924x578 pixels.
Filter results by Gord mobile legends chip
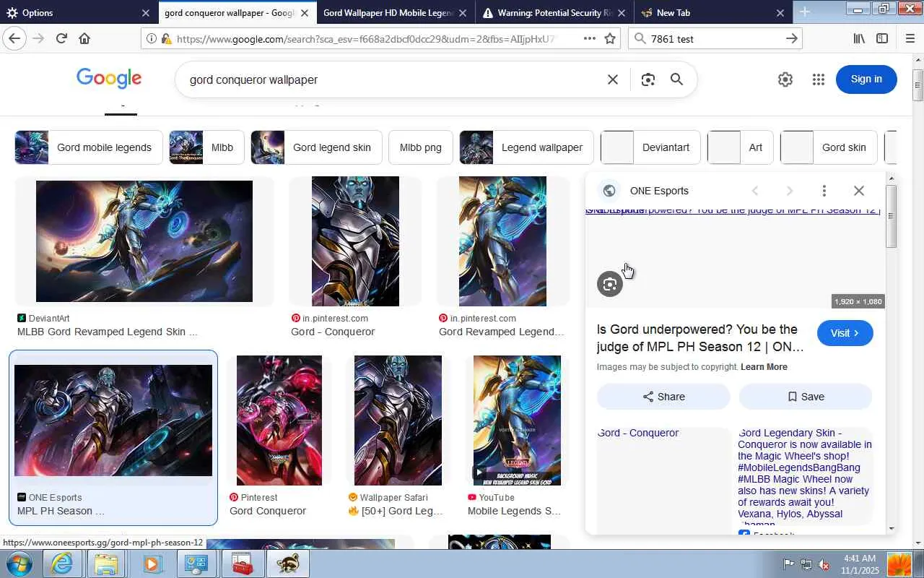tap(89, 147)
